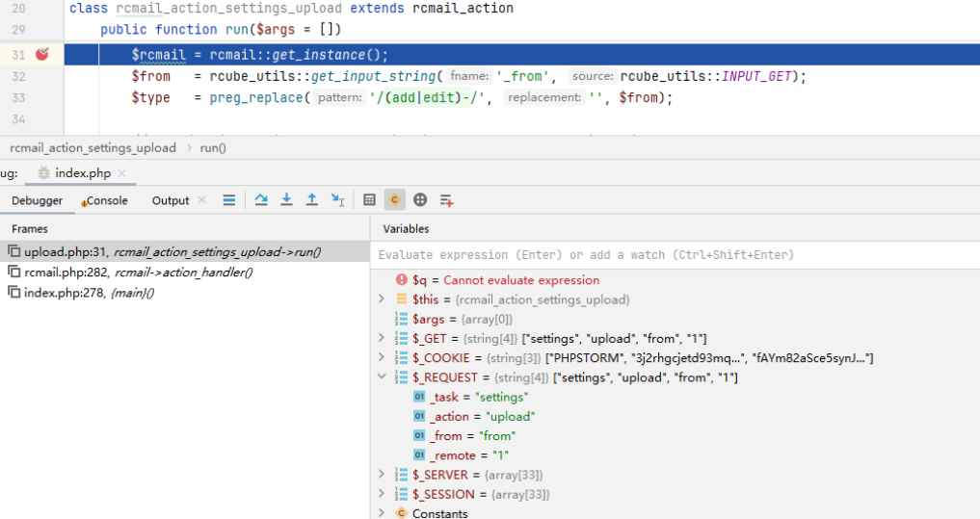Switch to the Console tab
980x519 pixels.
(107, 200)
